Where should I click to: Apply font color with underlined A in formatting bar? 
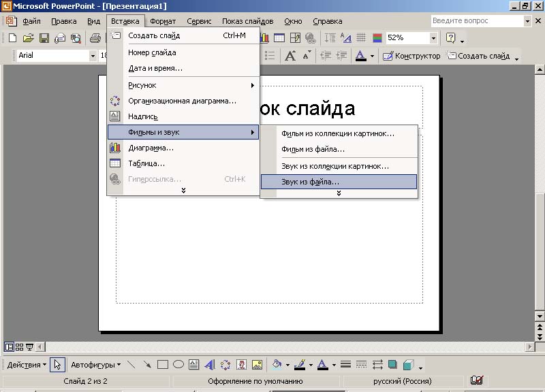[361, 56]
